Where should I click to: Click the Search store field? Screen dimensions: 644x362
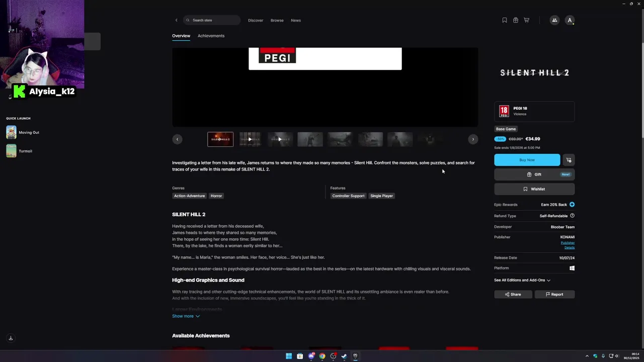(x=212, y=20)
